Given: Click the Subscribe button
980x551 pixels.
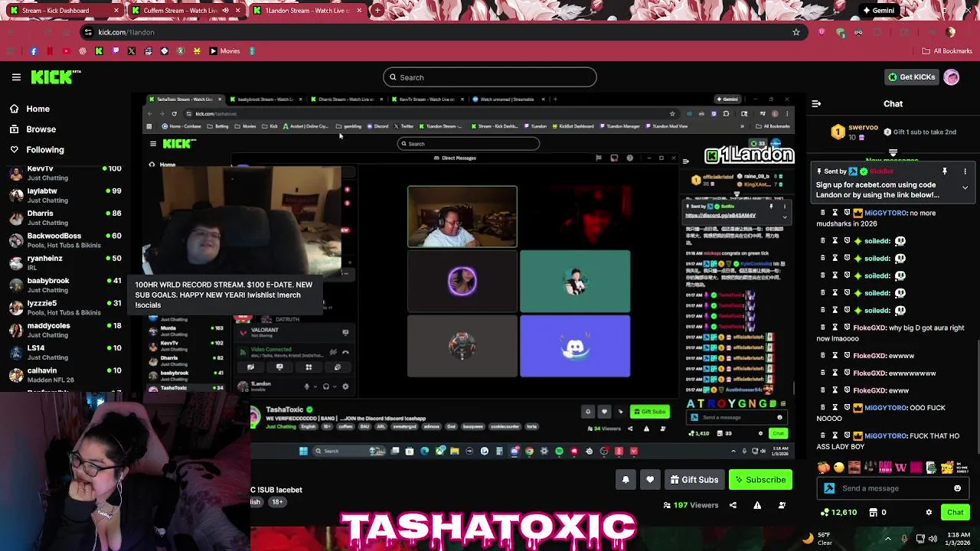Looking at the screenshot, I should pyautogui.click(x=760, y=480).
